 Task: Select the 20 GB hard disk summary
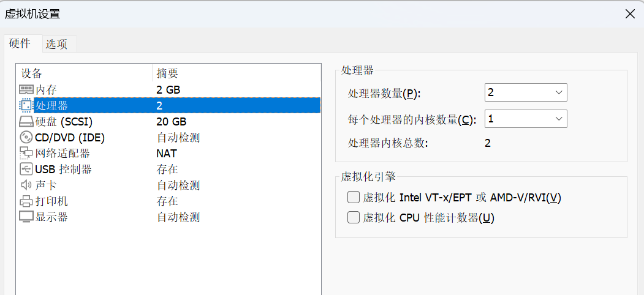click(x=172, y=121)
